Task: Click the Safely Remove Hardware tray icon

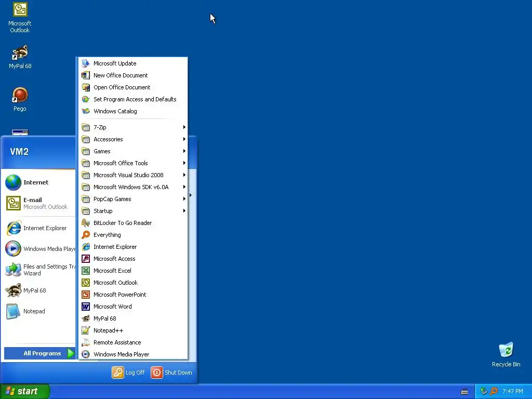Action: pyautogui.click(x=484, y=391)
